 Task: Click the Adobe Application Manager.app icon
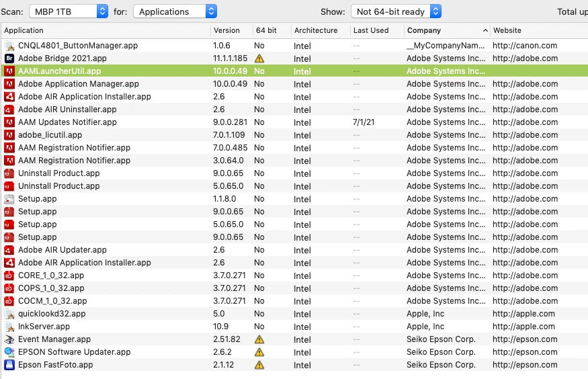point(9,84)
